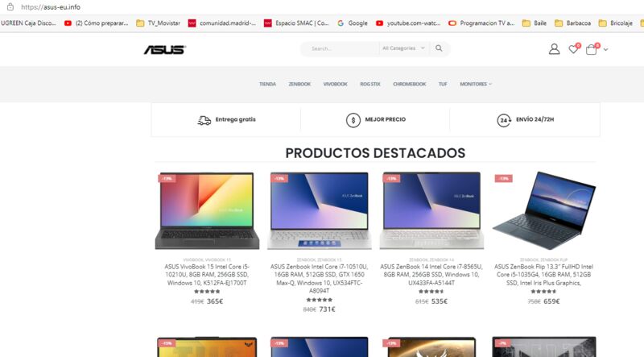Expand the cart dropdown arrow

click(605, 50)
